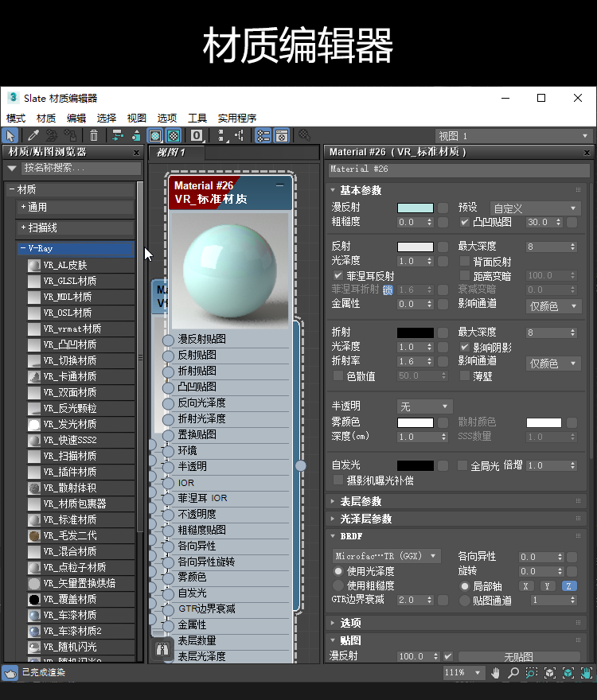The width and height of the screenshot is (597, 700).
Task: Expand the 扫描线 material group
Action: pyautogui.click(x=75, y=227)
